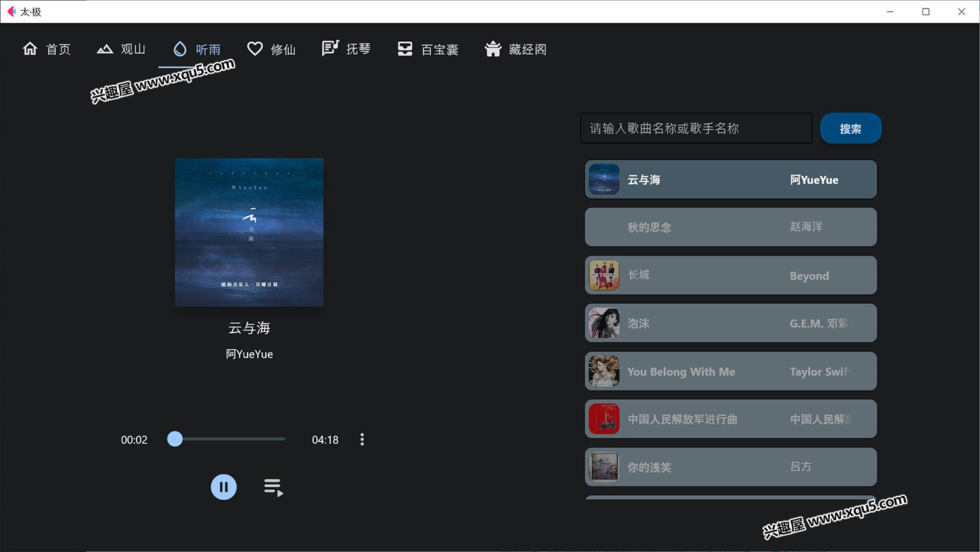The image size is (980, 552).
Task: Click the Taylor Swift album thumbnail
Action: pyautogui.click(x=604, y=371)
